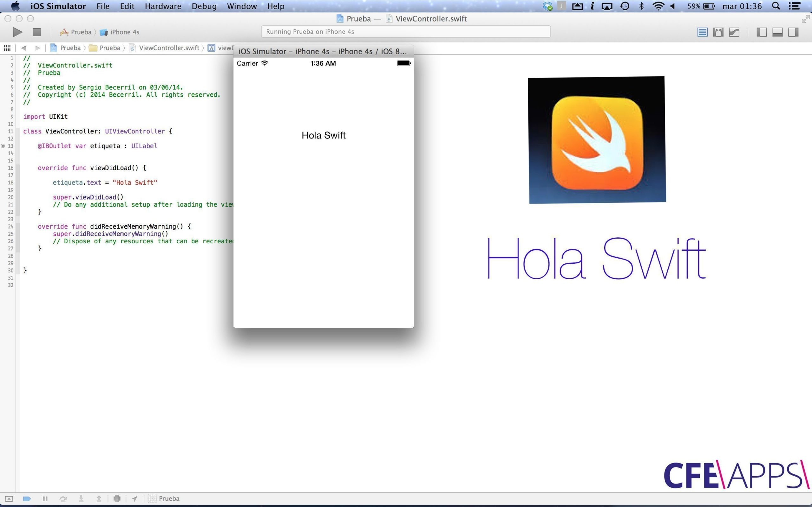The width and height of the screenshot is (812, 507).
Task: Click Simulate Location arrow icon
Action: (x=134, y=499)
